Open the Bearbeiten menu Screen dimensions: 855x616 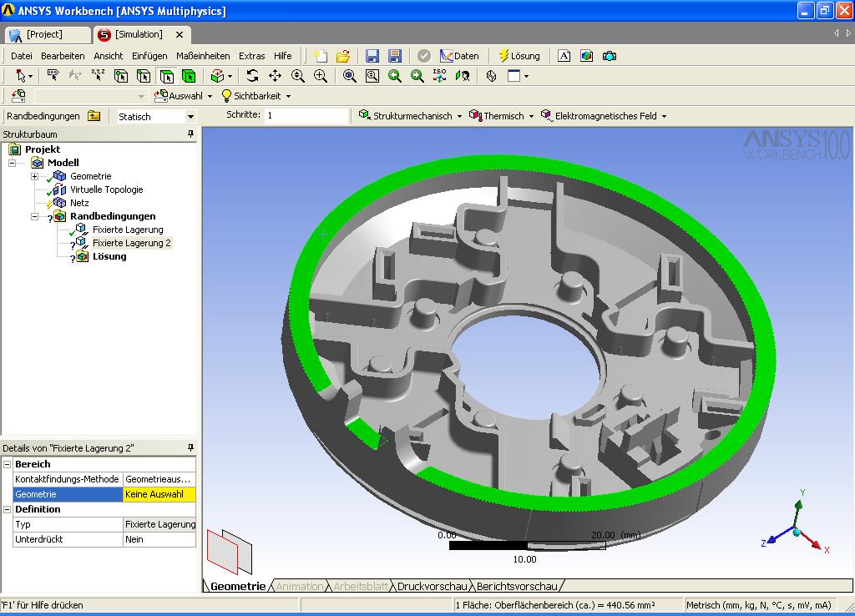pyautogui.click(x=63, y=56)
